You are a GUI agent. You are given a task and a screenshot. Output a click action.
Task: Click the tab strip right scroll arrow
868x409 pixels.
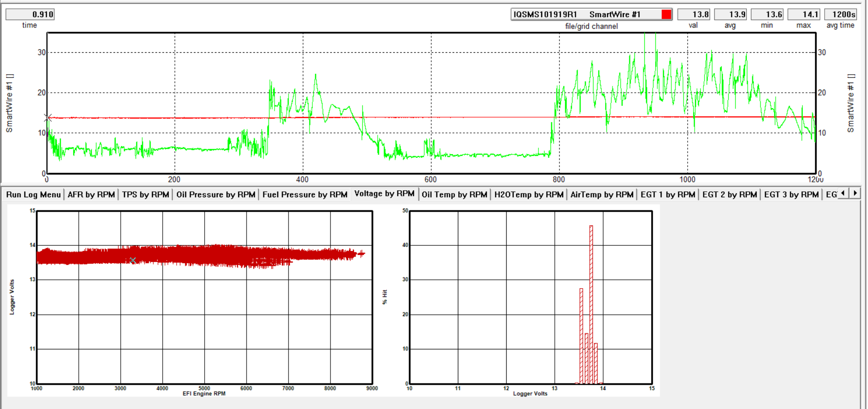point(855,193)
